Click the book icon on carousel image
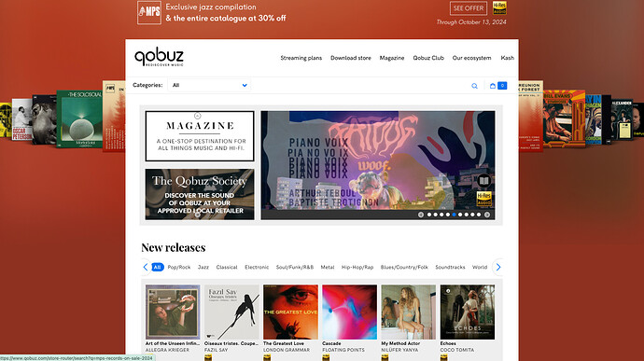Image resolution: width=644 pixels, height=361 pixels. click(484, 181)
